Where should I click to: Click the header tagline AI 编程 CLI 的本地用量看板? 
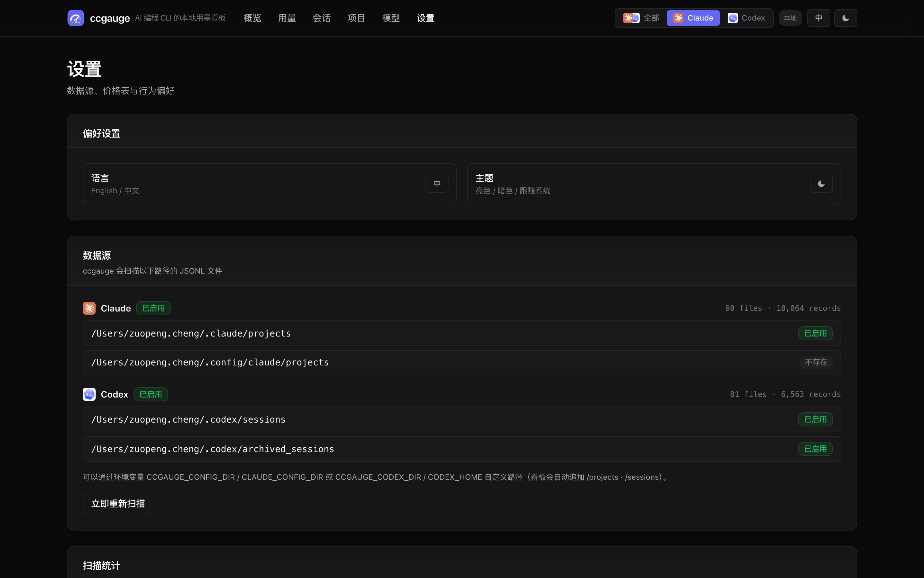point(180,18)
